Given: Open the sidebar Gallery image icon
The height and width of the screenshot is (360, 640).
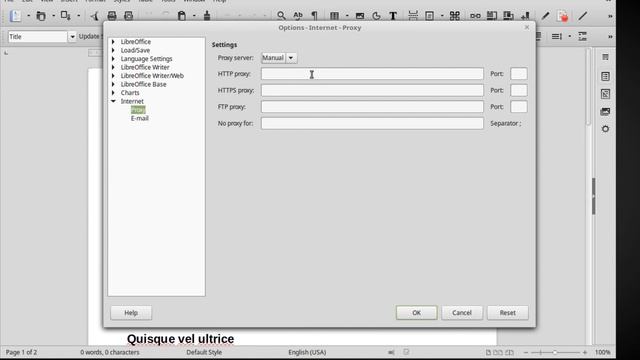Looking at the screenshot, I should pos(605,111).
